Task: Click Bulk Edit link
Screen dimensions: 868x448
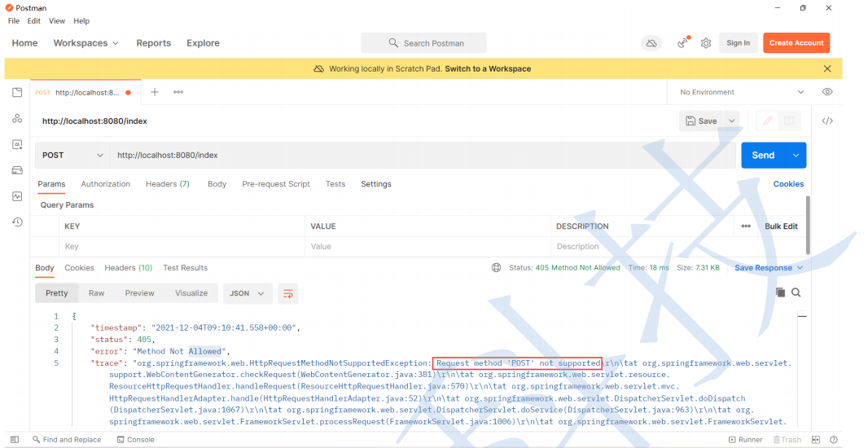Action: 781,226
